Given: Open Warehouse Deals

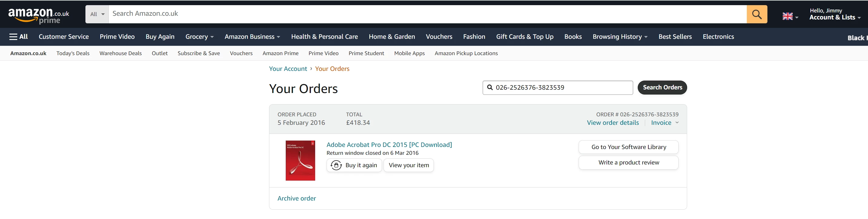Looking at the screenshot, I should tap(121, 53).
